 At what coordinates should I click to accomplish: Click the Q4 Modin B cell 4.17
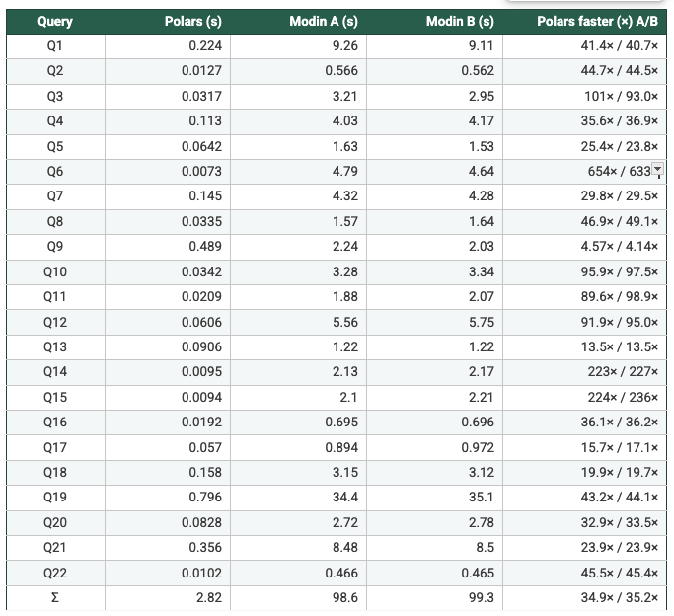[434, 121]
